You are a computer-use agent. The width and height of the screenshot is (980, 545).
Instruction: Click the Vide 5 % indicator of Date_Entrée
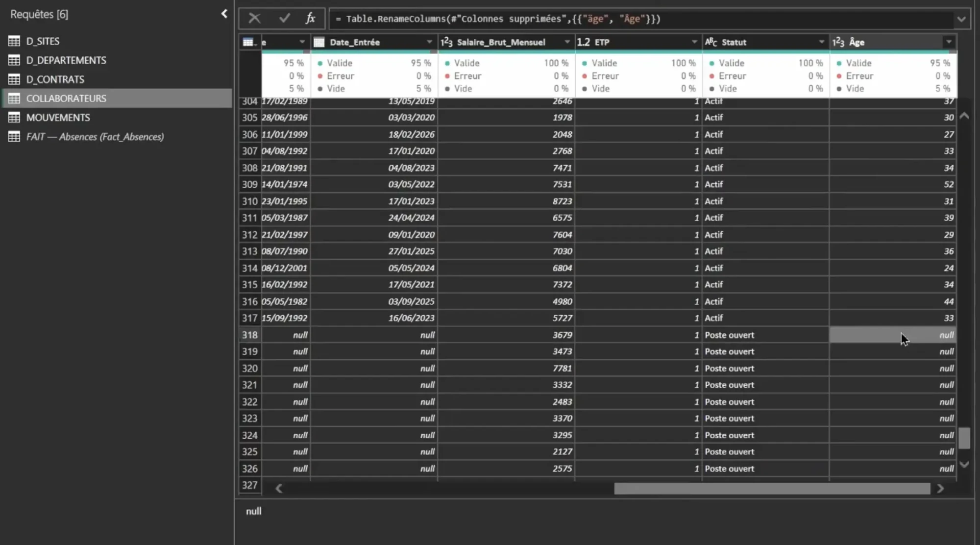click(x=374, y=89)
